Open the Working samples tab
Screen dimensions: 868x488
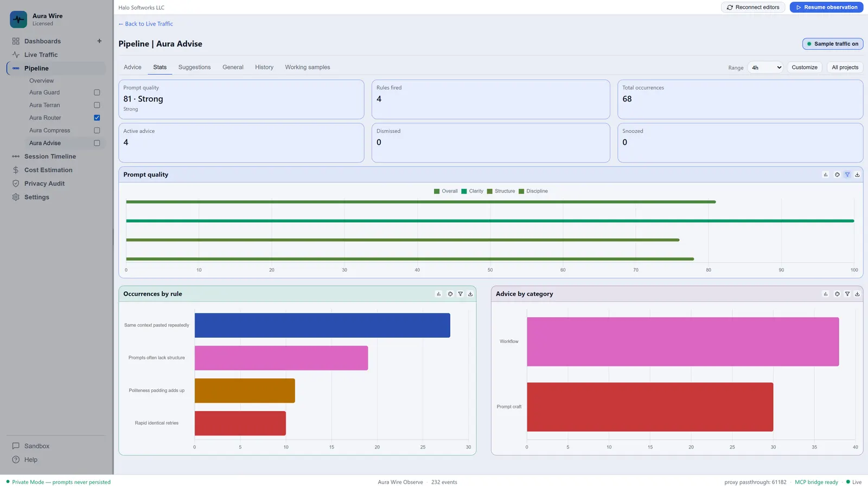pos(308,67)
